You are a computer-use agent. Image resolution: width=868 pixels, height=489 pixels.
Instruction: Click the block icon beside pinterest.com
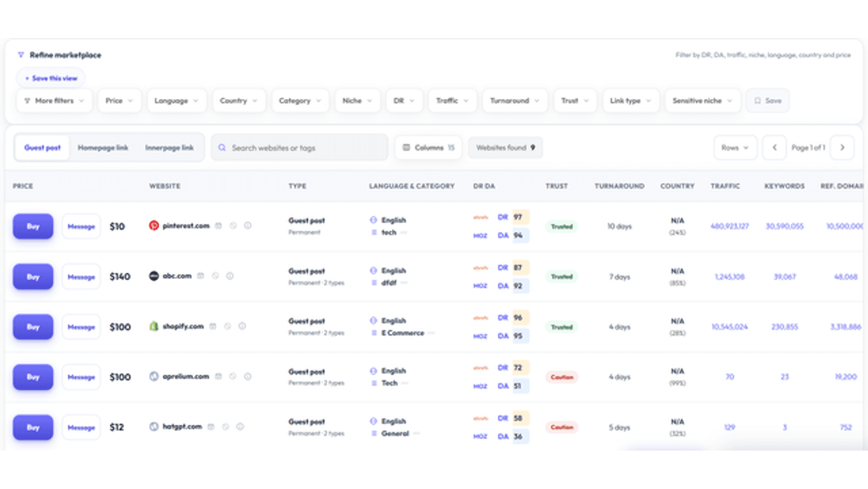point(233,226)
